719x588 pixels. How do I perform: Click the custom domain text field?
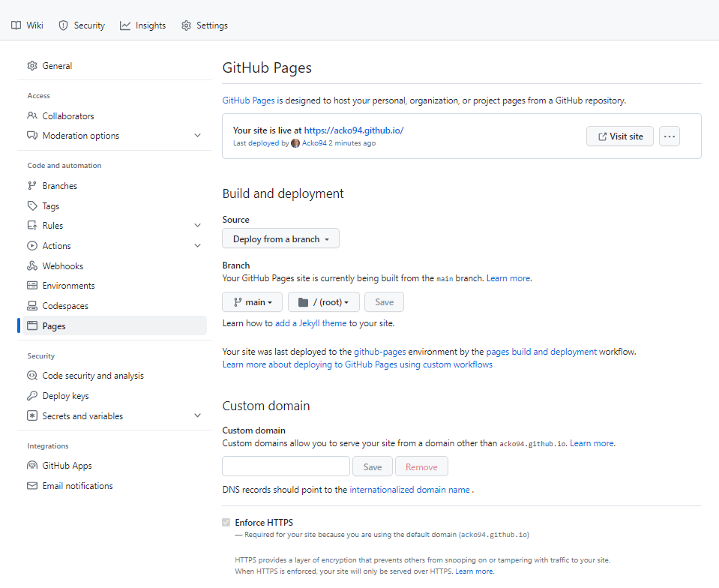[286, 466]
